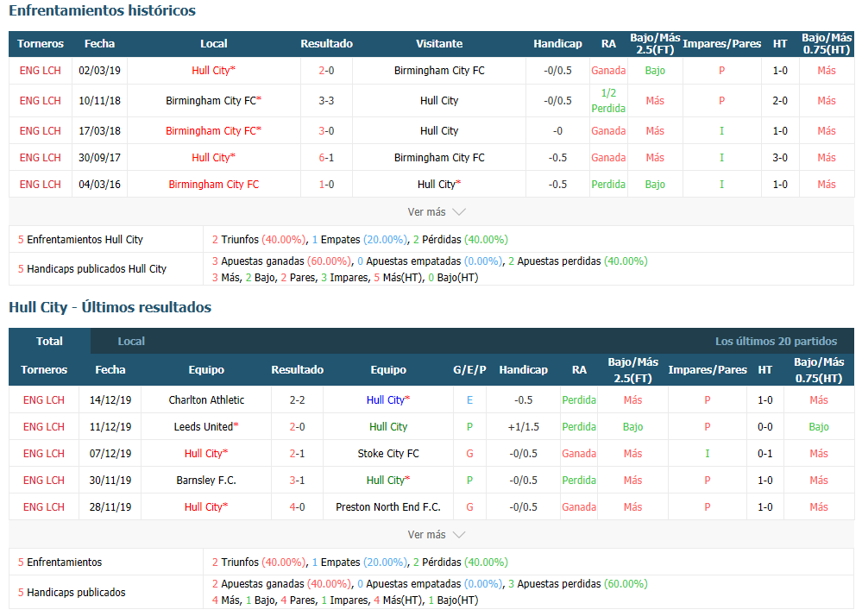Open the 2-2 Charlton Athletic match result
The image size is (862, 616).
[297, 399]
